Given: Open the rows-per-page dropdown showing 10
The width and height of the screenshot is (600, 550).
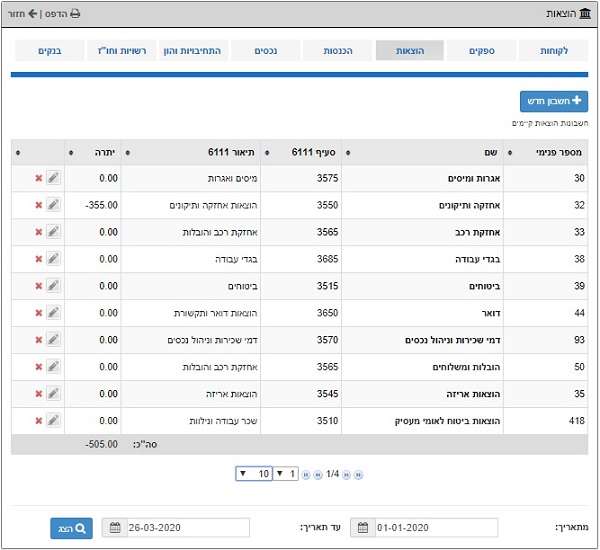Looking at the screenshot, I should tap(254, 474).
